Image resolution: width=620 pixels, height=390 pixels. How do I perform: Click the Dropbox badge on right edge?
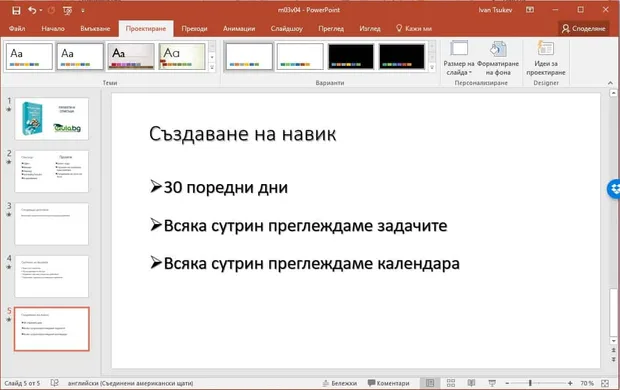click(x=614, y=189)
